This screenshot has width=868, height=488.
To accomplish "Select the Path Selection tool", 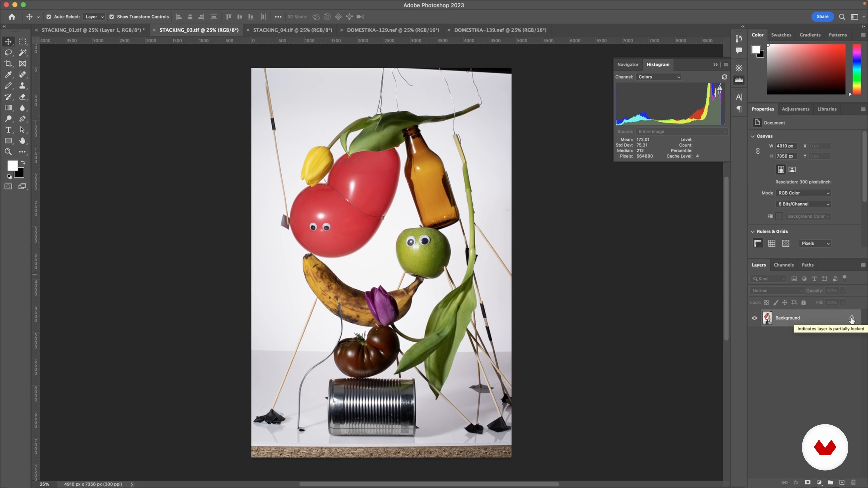I will [x=22, y=130].
